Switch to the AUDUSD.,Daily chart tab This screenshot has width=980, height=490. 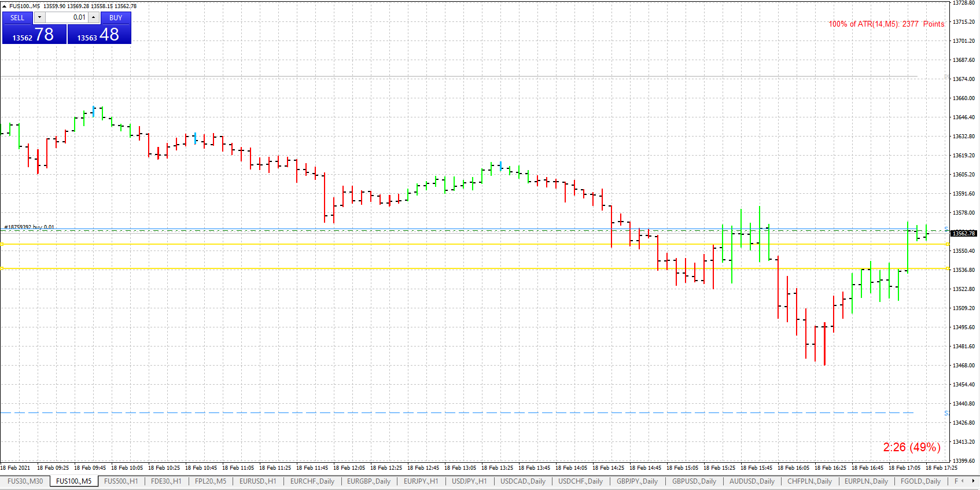[751, 481]
